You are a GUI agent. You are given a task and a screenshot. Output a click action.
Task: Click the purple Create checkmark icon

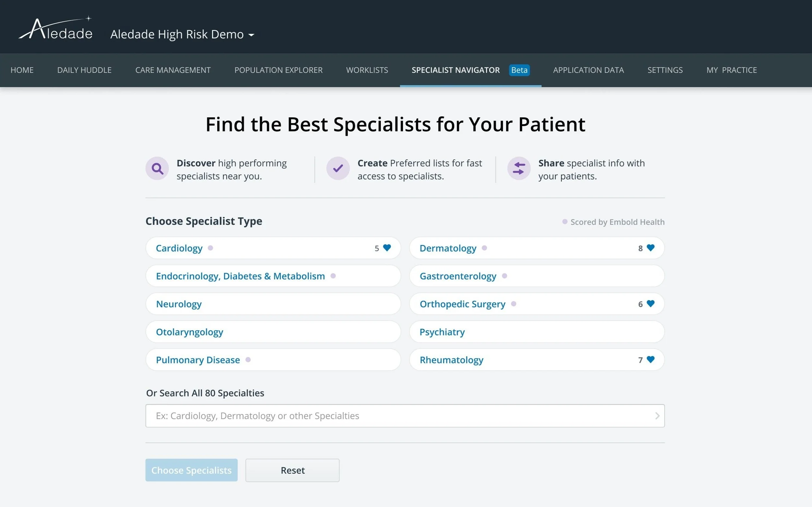(338, 168)
